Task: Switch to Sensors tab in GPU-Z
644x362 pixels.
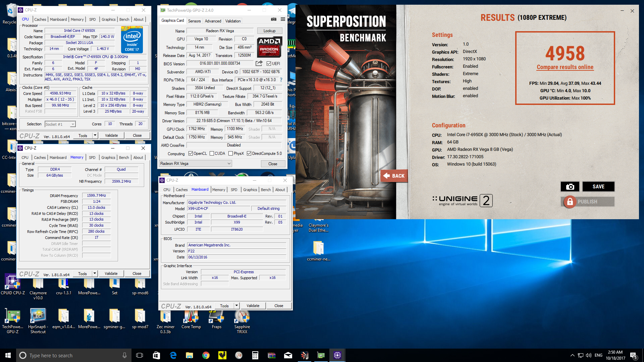Action: point(194,21)
